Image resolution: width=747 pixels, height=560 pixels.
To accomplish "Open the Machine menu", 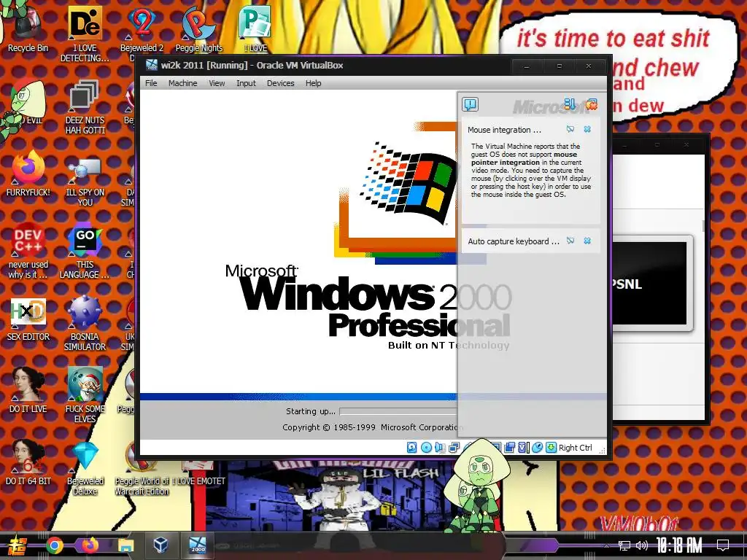I will [182, 83].
